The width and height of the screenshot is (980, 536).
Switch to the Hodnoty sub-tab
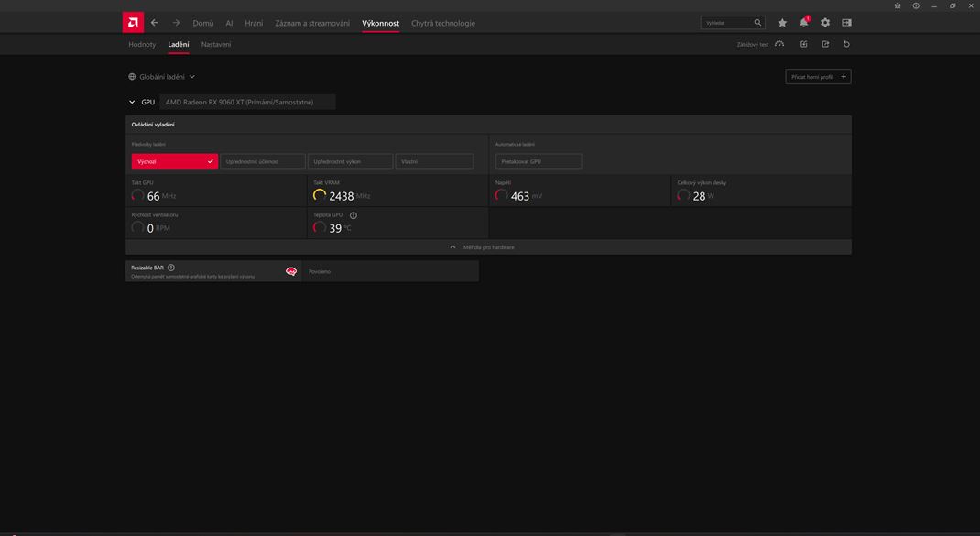(142, 44)
